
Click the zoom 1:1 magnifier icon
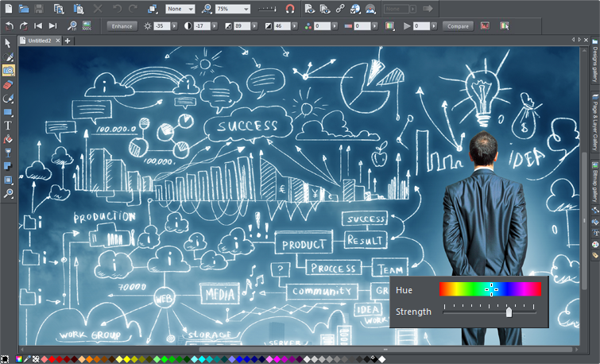tap(72, 26)
